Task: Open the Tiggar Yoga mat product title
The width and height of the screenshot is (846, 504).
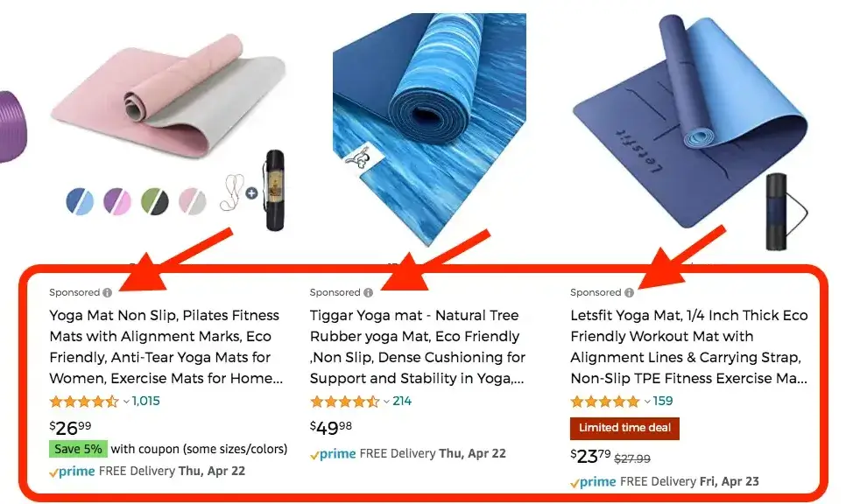Action: [x=417, y=346]
